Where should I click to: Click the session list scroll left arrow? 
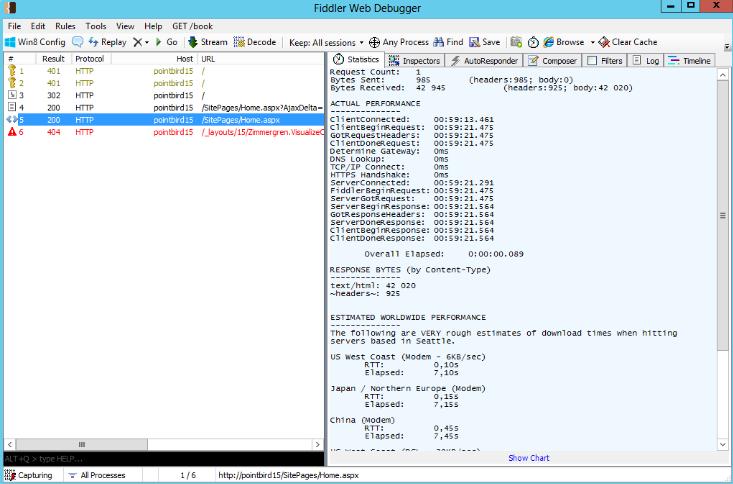(10, 444)
